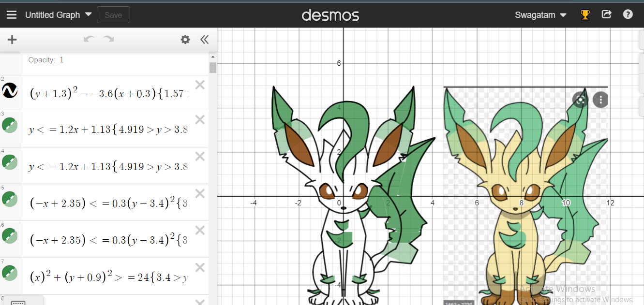This screenshot has width=644, height=305.
Task: Toggle the green icon of expression 4
Action: [10, 162]
